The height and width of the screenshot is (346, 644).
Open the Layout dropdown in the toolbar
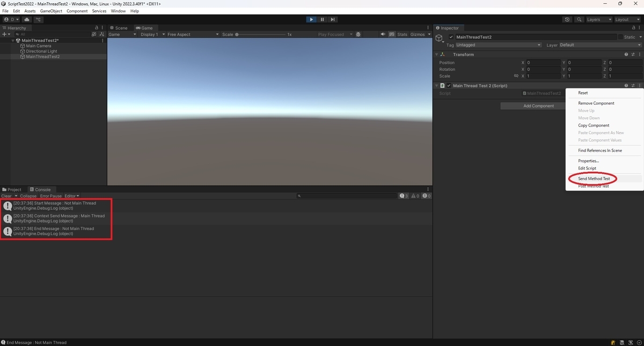point(627,19)
